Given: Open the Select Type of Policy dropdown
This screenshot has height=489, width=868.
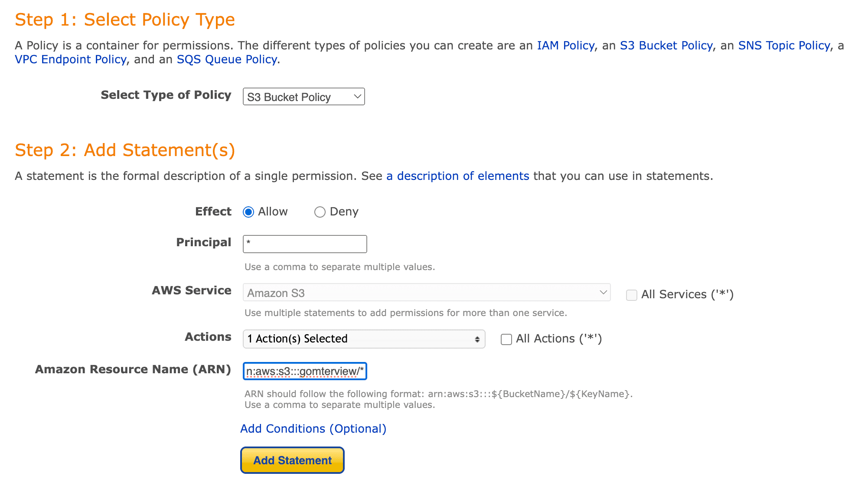Looking at the screenshot, I should (303, 97).
